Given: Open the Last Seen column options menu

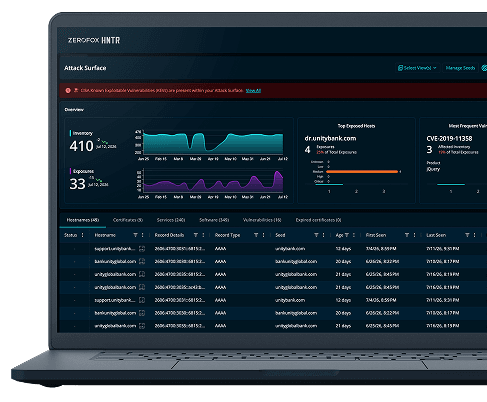Looking at the screenshot, I should coord(475,235).
